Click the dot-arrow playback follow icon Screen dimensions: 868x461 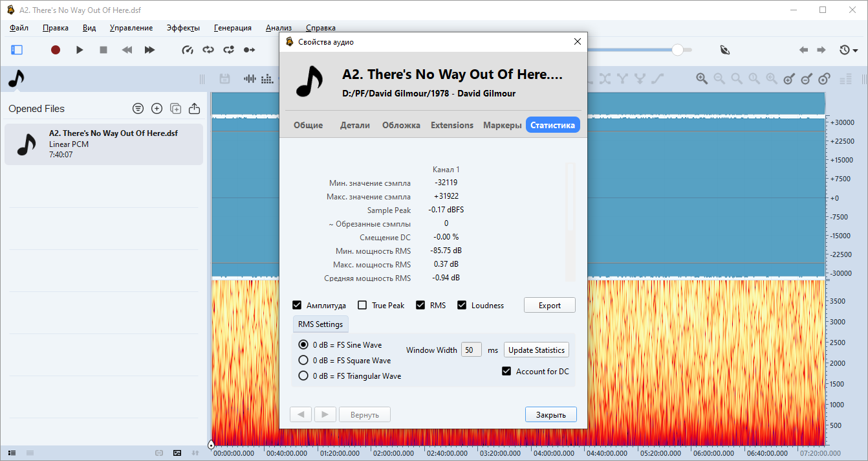(250, 49)
